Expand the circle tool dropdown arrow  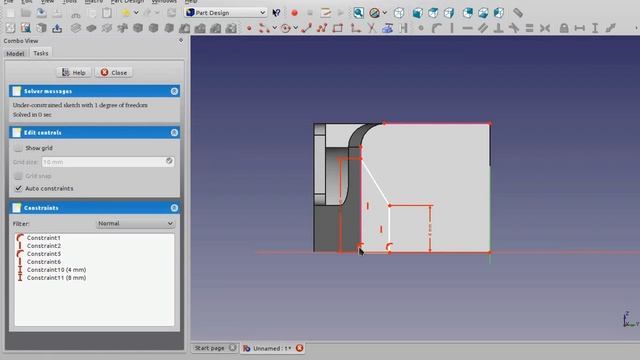296,28
